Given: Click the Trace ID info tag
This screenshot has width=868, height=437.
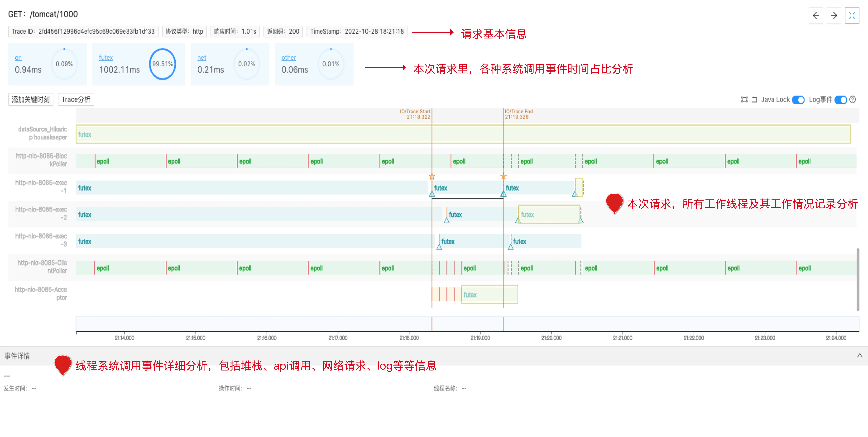Looking at the screenshot, I should [x=83, y=31].
